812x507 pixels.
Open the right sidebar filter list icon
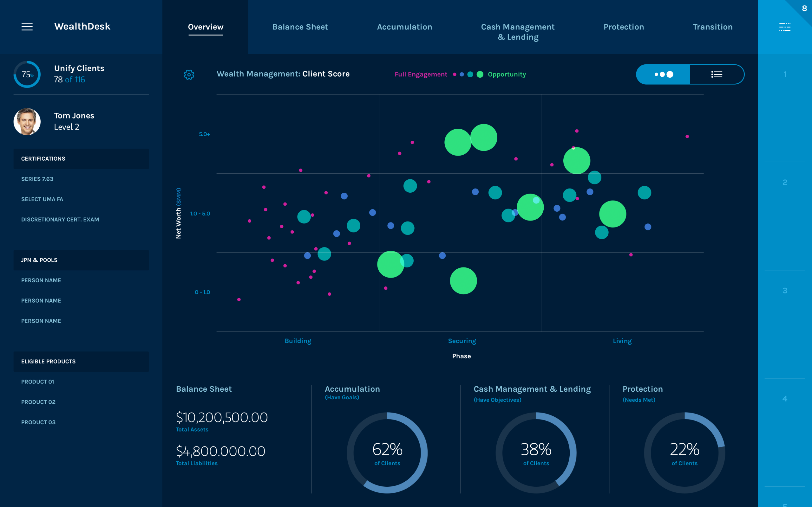tap(784, 27)
